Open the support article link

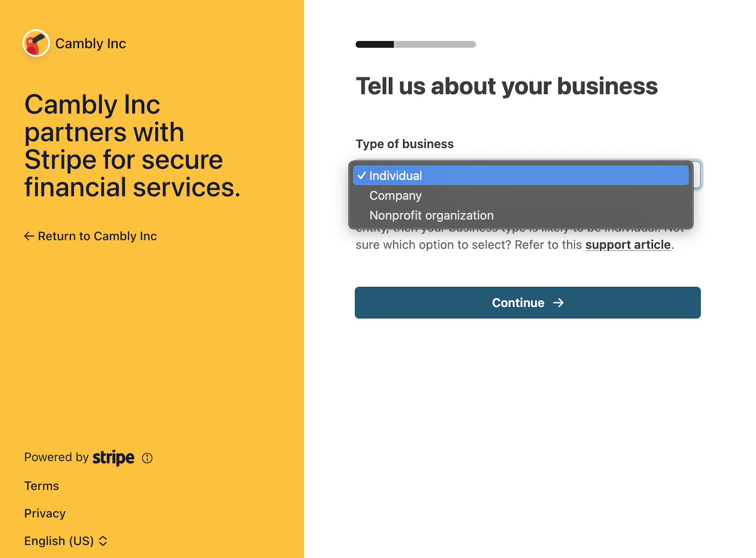(x=628, y=245)
